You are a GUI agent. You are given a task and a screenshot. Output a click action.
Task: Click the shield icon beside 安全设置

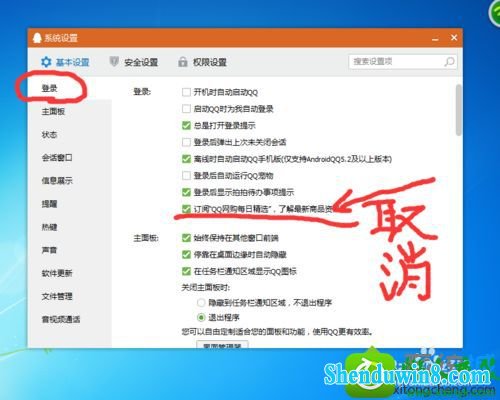click(x=114, y=62)
